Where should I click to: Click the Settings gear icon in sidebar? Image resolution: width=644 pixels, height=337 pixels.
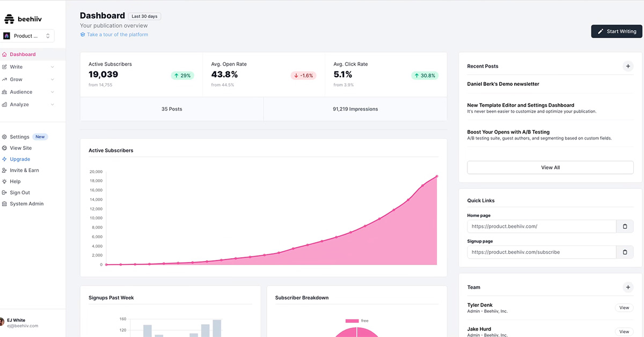point(5,137)
